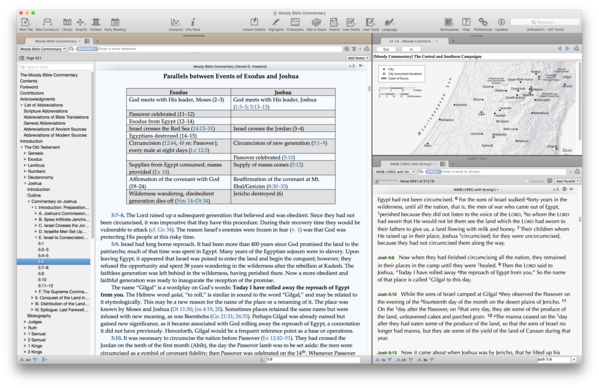
Task: Open Moody Bible Commentary module dropdown
Action: (x=42, y=49)
